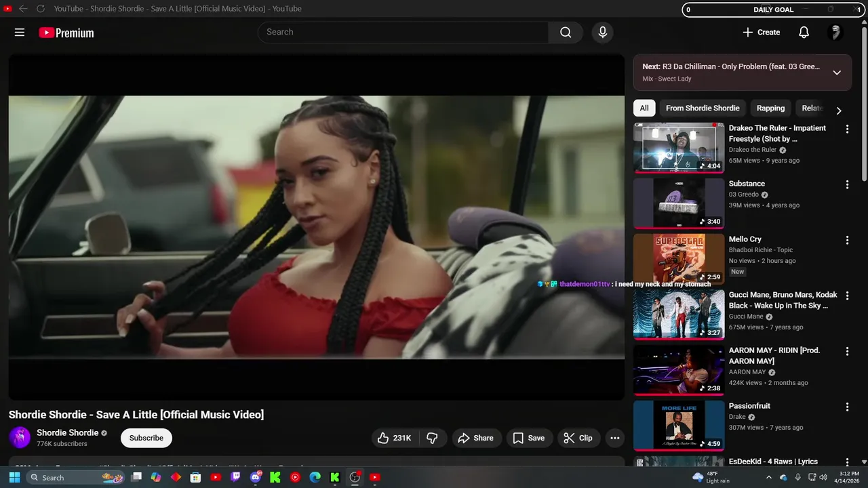Open Bhadboi Richie - Topic channel link
This screenshot has height=488, width=868.
click(761, 250)
